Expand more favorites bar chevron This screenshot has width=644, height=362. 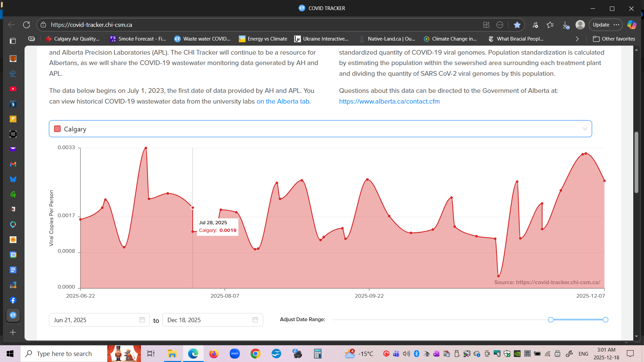577,39
